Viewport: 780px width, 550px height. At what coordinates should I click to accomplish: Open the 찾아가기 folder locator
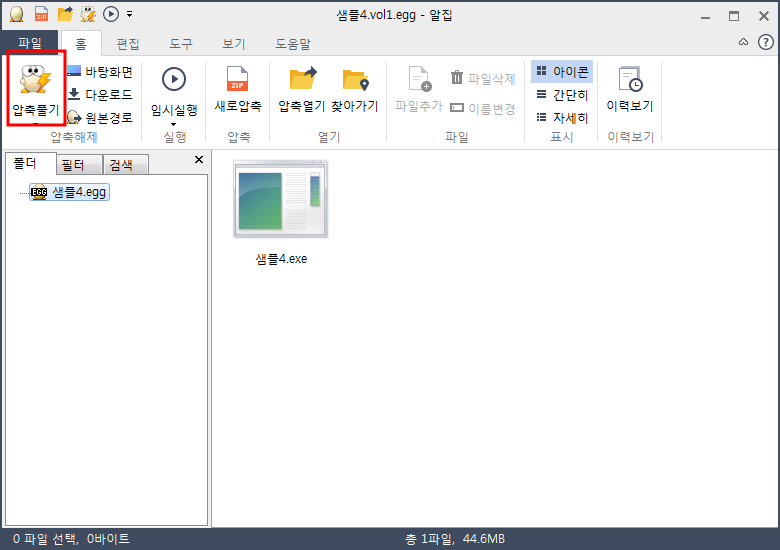tap(355, 90)
